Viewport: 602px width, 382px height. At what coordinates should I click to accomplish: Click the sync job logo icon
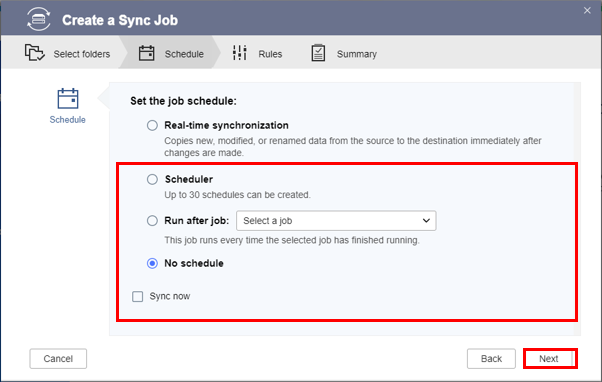[38, 19]
